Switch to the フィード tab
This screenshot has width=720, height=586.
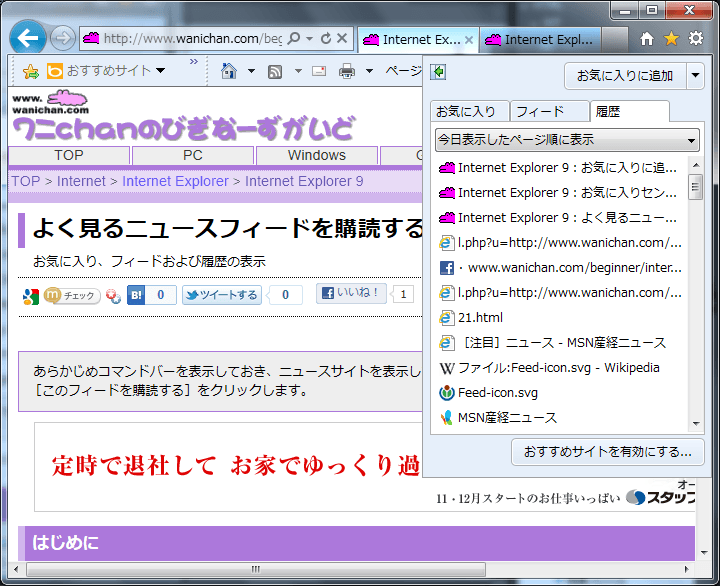click(549, 111)
